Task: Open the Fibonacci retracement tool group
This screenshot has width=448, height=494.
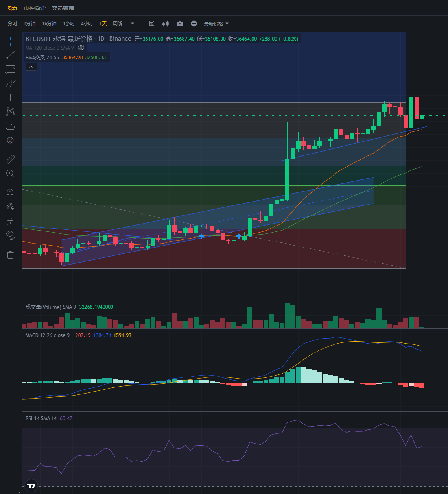Action: point(10,70)
